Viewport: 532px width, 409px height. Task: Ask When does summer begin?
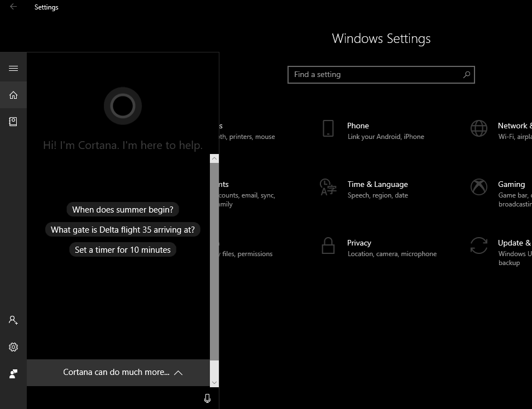[x=123, y=210]
